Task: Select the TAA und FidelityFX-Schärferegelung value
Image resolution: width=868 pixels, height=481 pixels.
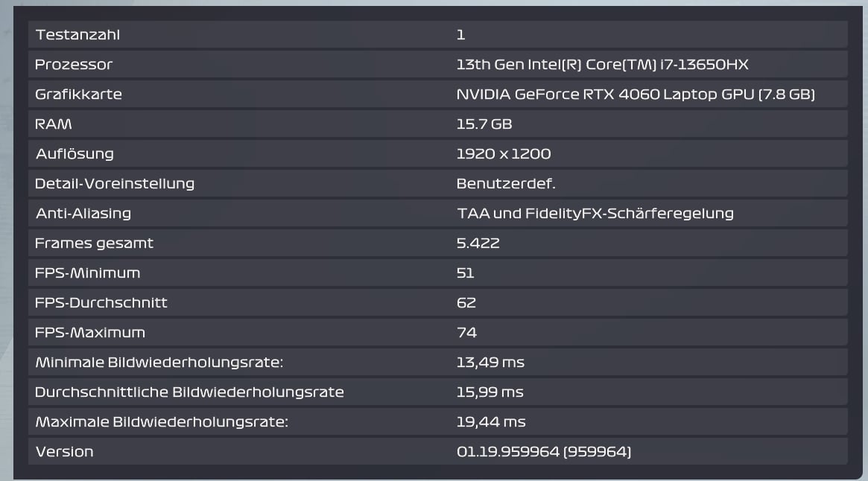Action: pyautogui.click(x=595, y=214)
